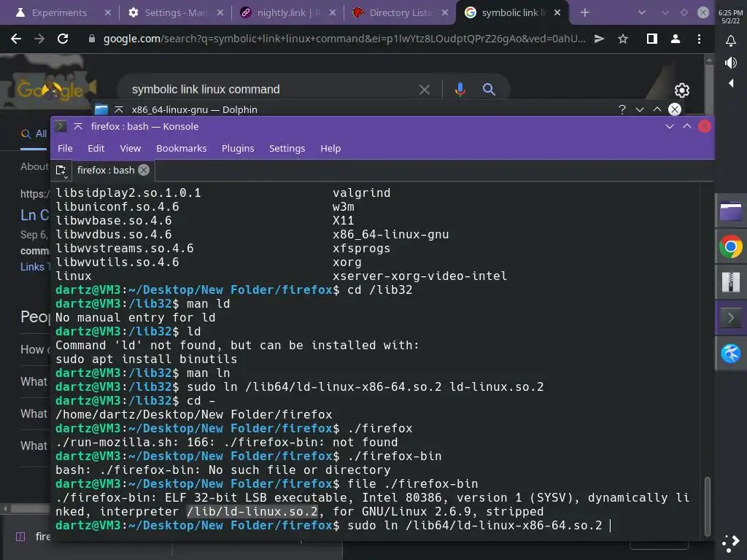Click 'x86_64-linux-gnu' in terminal listing
Image resolution: width=747 pixels, height=560 pixels.
tap(391, 234)
